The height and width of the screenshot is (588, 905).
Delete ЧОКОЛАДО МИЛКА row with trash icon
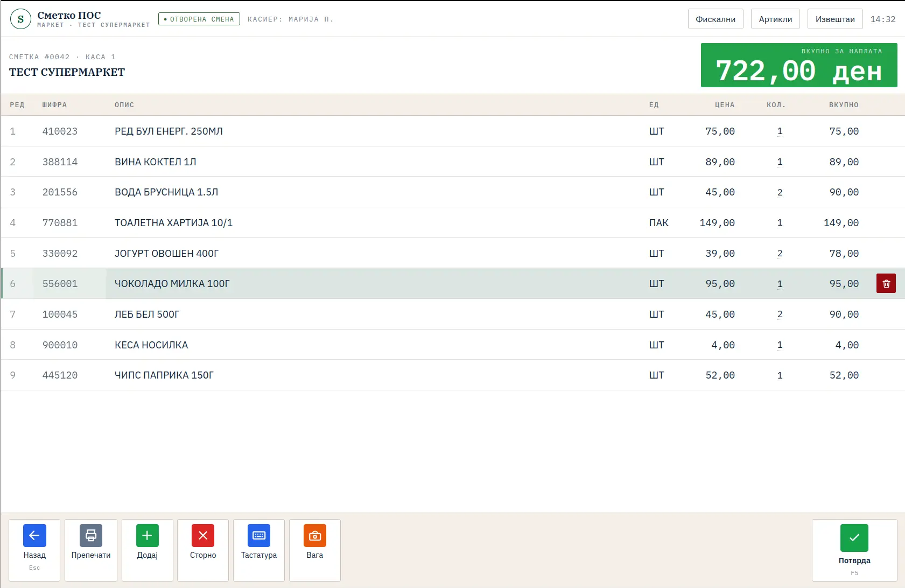click(x=886, y=283)
